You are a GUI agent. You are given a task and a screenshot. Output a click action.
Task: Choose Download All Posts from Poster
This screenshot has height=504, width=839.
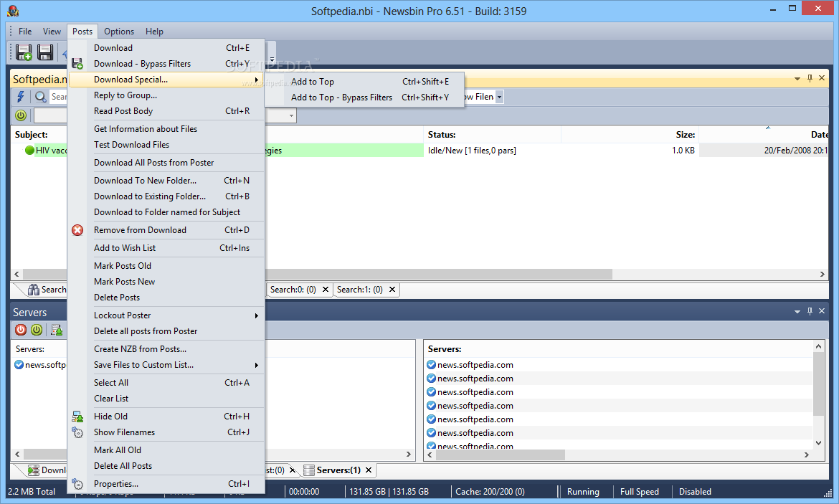pos(167,163)
